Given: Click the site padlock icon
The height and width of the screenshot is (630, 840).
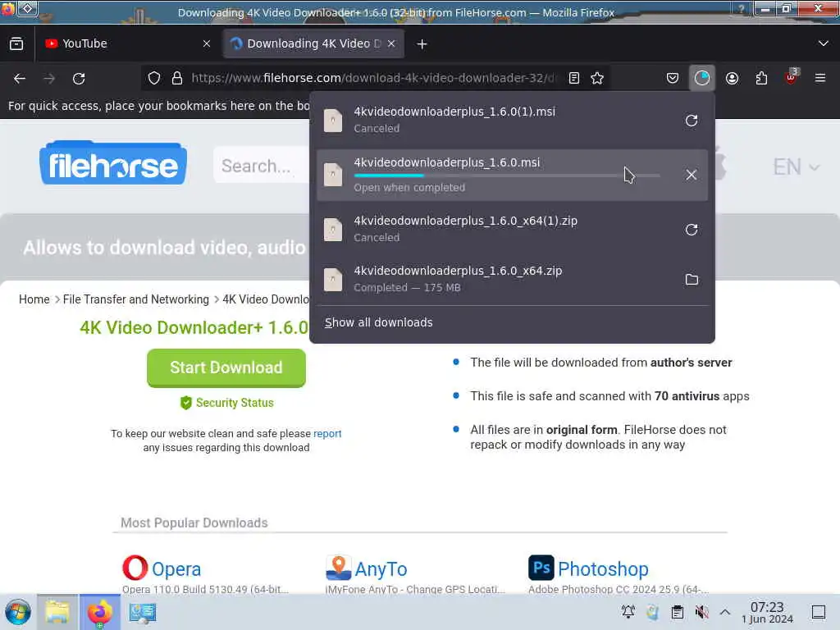Looking at the screenshot, I should click(177, 78).
